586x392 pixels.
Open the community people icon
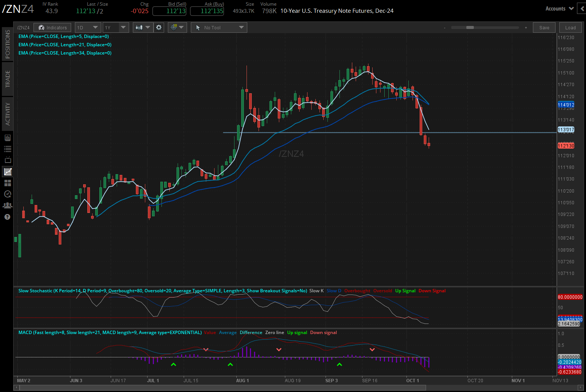(x=8, y=205)
